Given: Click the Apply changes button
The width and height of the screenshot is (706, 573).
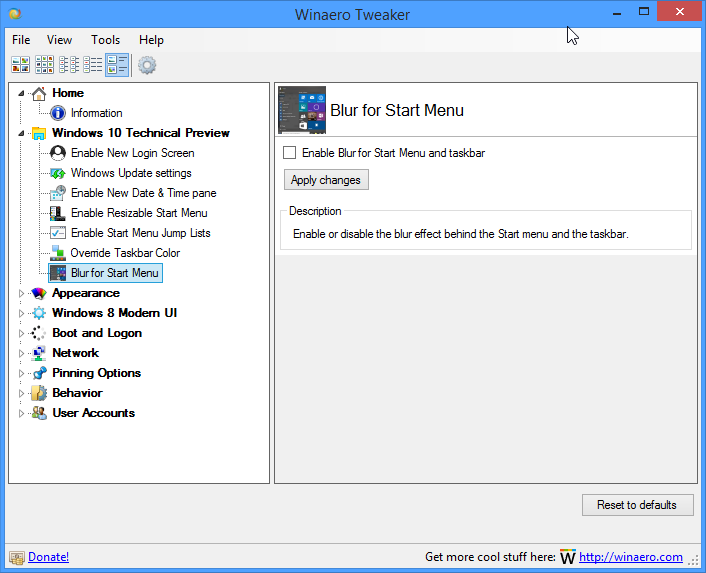Looking at the screenshot, I should 326,180.
